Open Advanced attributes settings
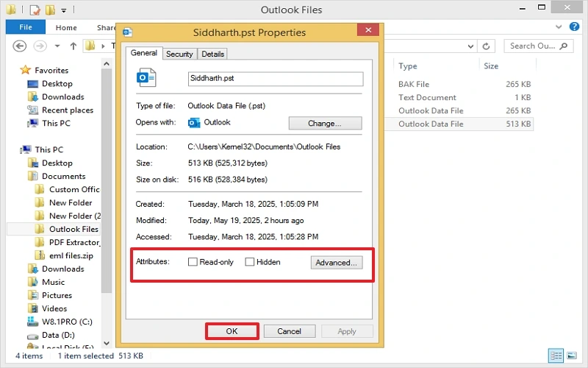The image size is (588, 368). tap(337, 263)
